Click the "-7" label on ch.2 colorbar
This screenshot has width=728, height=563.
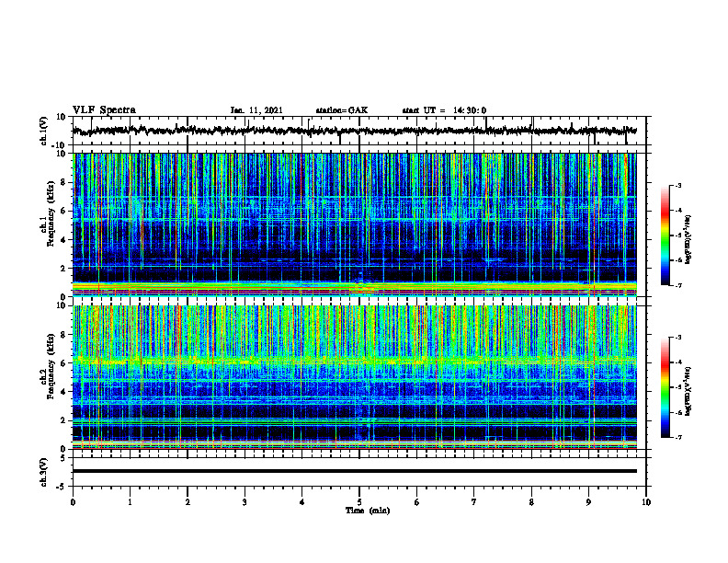pos(678,437)
